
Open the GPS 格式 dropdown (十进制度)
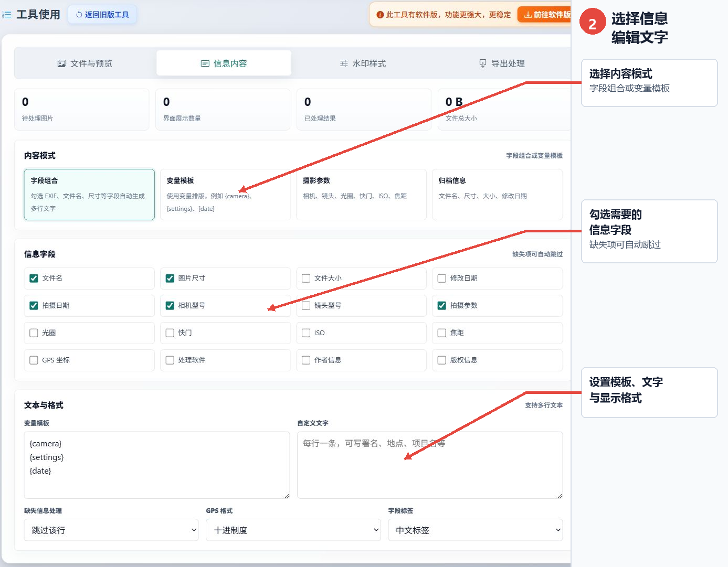(293, 530)
